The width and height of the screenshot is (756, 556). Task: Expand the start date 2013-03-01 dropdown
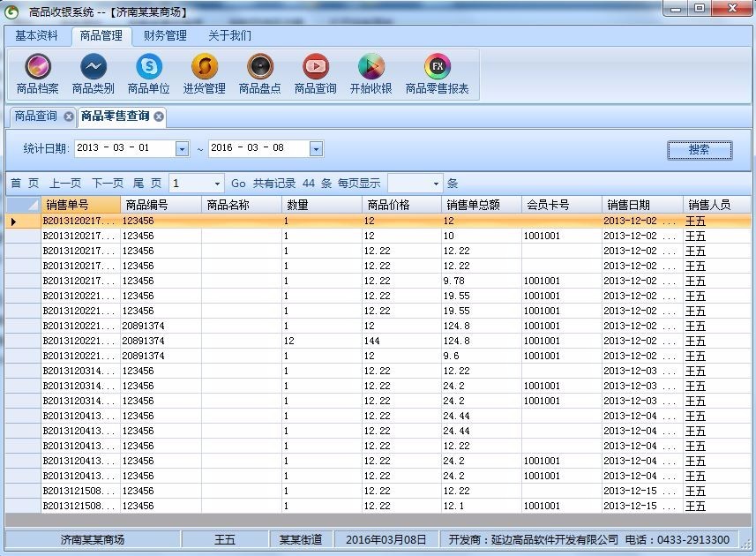point(182,148)
